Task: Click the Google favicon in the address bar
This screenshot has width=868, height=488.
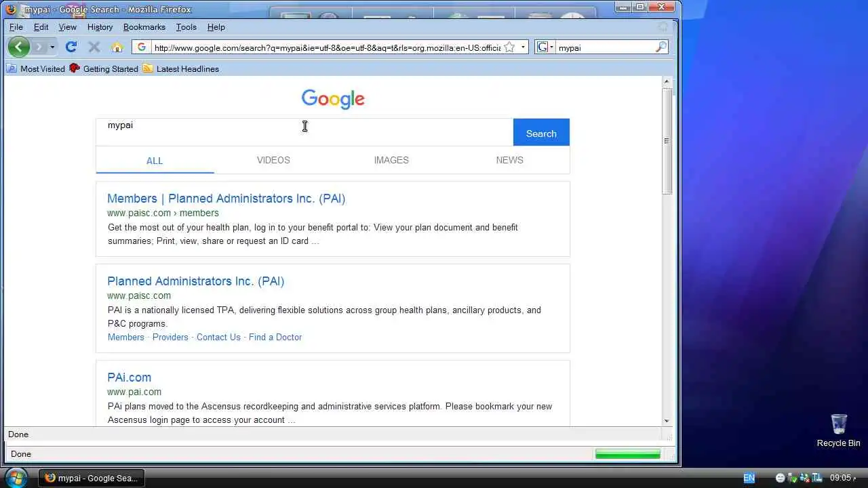Action: point(141,47)
